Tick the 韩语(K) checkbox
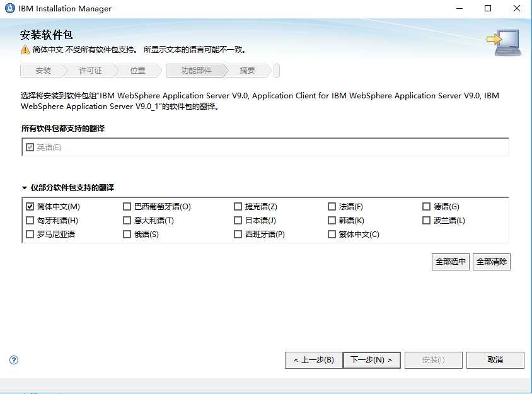Viewport: 532px width, 394px height. pos(332,220)
